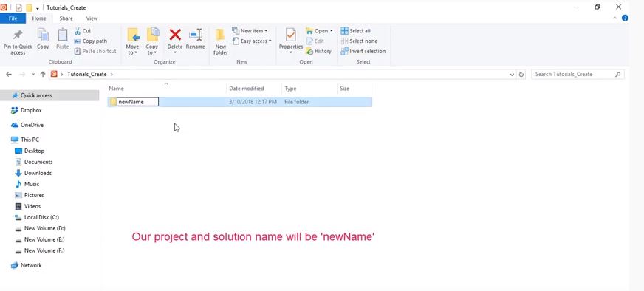Expand Tutorials_Create breadcrumb chevron
The image size is (644, 291).
coord(112,75)
